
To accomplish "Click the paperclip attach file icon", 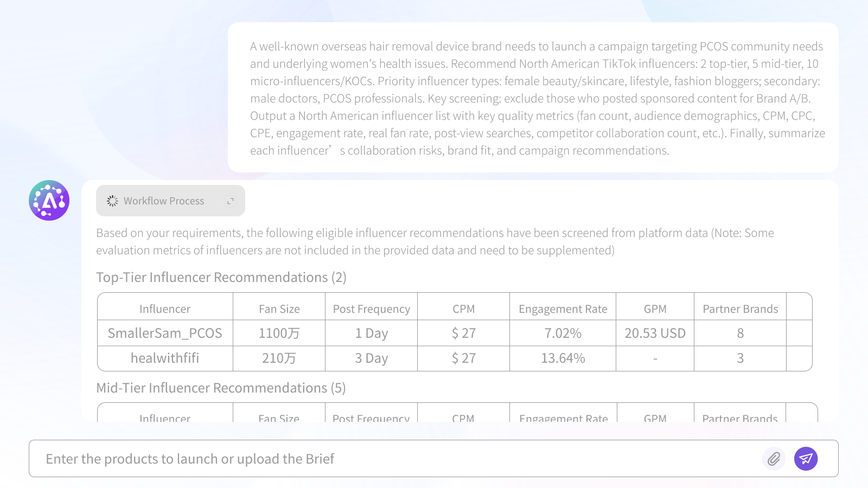I will [774, 459].
